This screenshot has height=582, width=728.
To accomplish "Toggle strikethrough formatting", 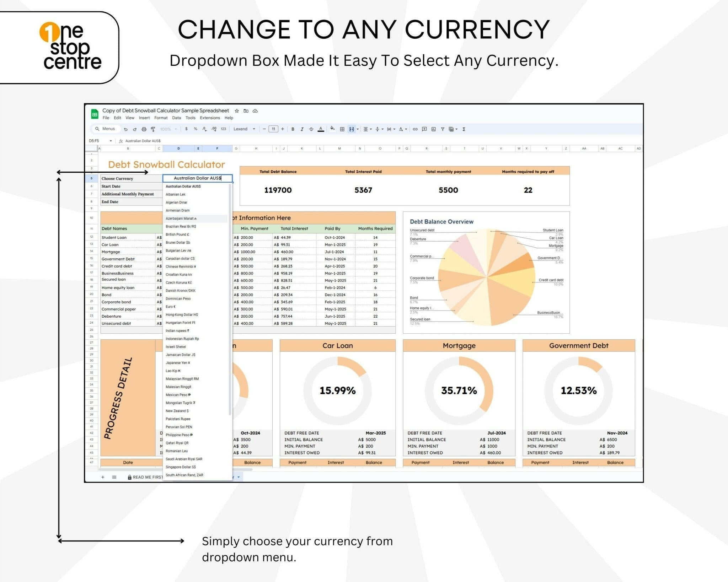I will pos(311,129).
